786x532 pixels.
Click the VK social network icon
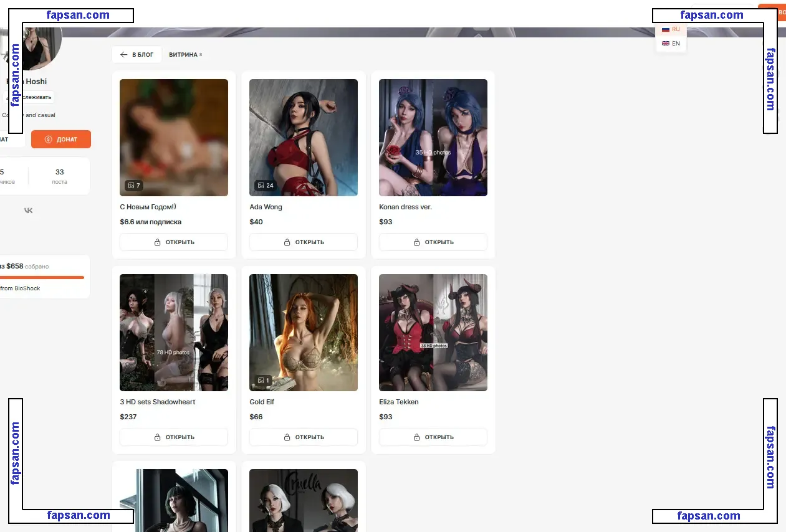pyautogui.click(x=29, y=211)
